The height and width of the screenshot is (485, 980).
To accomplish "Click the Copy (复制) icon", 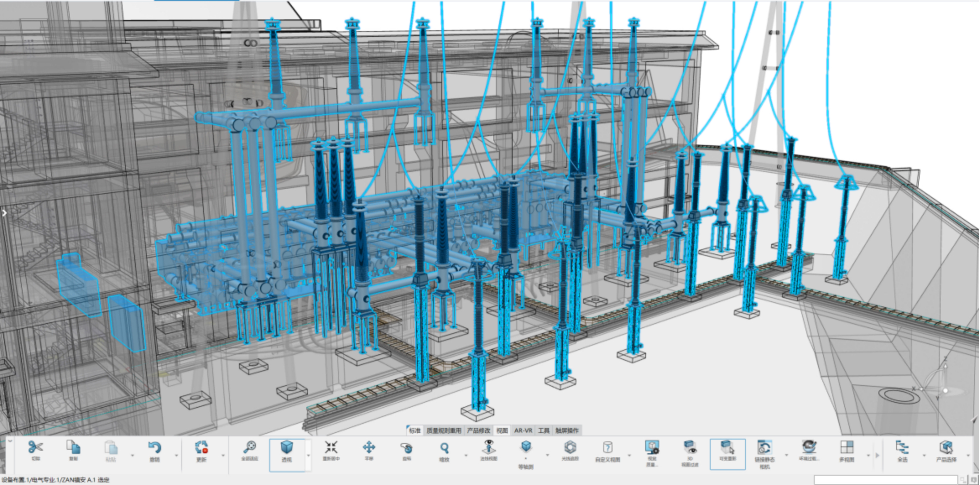I will coord(73,447).
